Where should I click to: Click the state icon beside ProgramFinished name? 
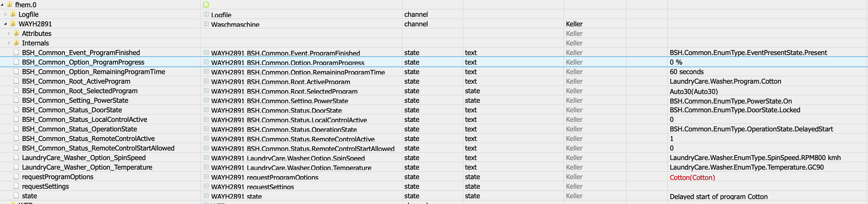(x=206, y=52)
